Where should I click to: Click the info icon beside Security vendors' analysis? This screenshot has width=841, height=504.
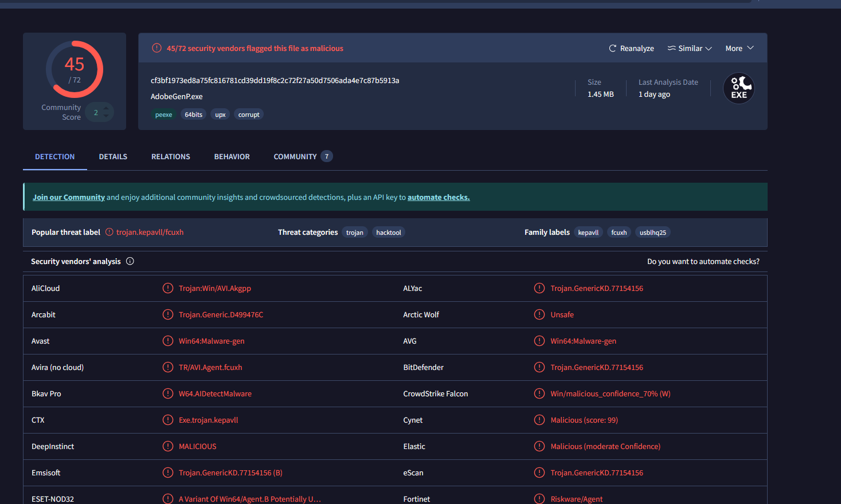point(130,261)
